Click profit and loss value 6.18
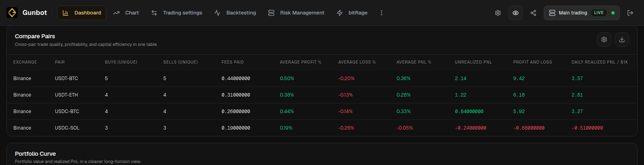 (519, 95)
